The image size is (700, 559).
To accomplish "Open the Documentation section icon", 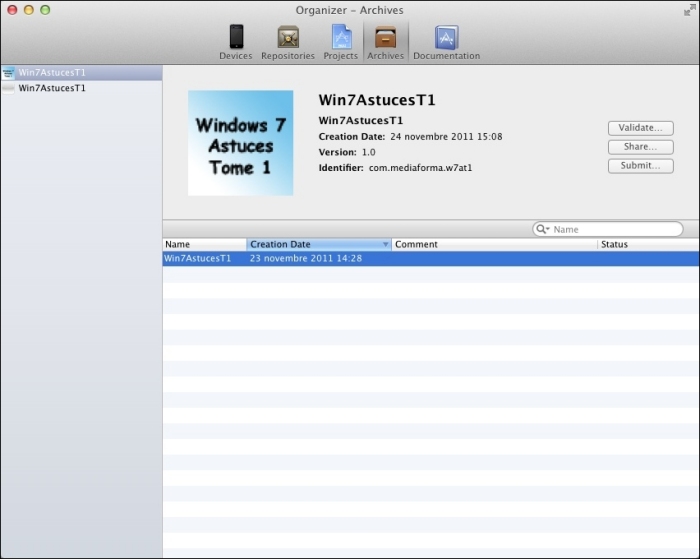I will point(446,38).
